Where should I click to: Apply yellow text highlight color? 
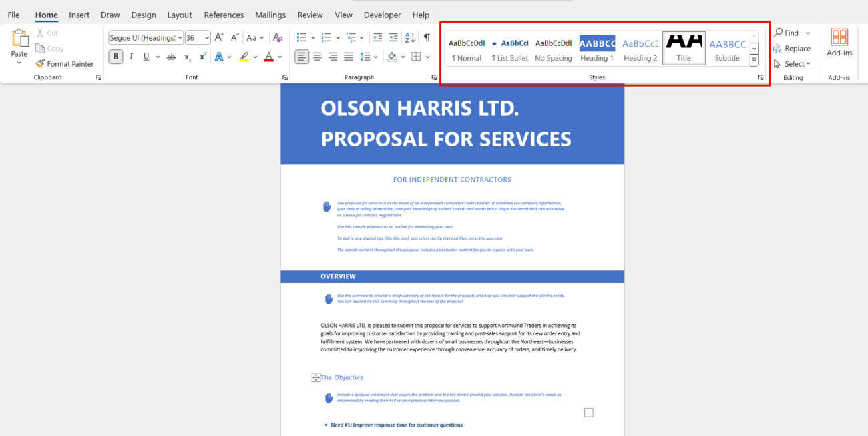[244, 57]
